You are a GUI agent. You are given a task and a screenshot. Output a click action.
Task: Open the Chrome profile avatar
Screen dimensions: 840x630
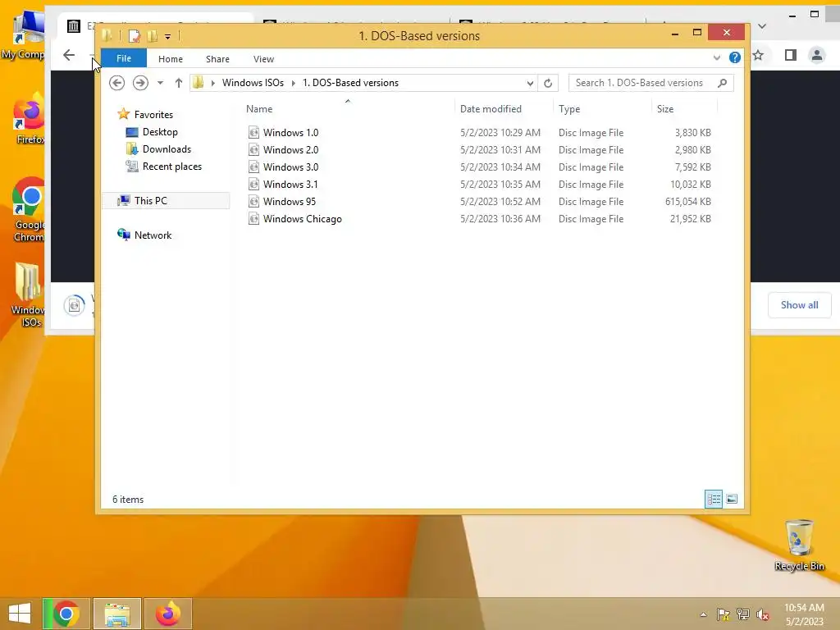(x=816, y=55)
